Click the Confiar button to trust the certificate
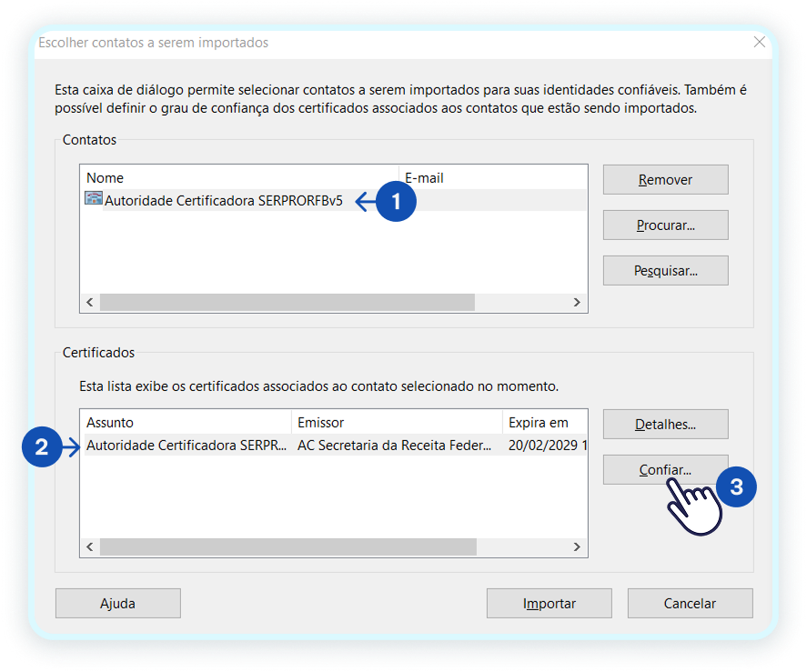This screenshot has width=807, height=672. pyautogui.click(x=665, y=469)
